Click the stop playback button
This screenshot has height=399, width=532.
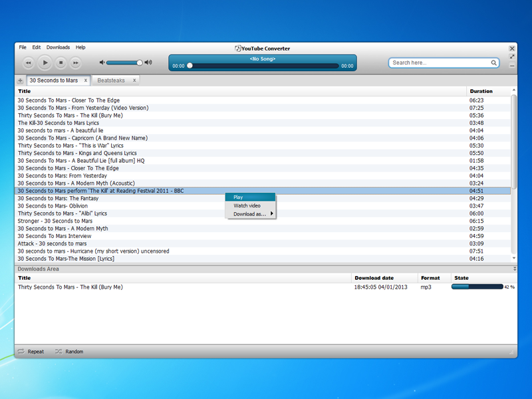pos(61,63)
